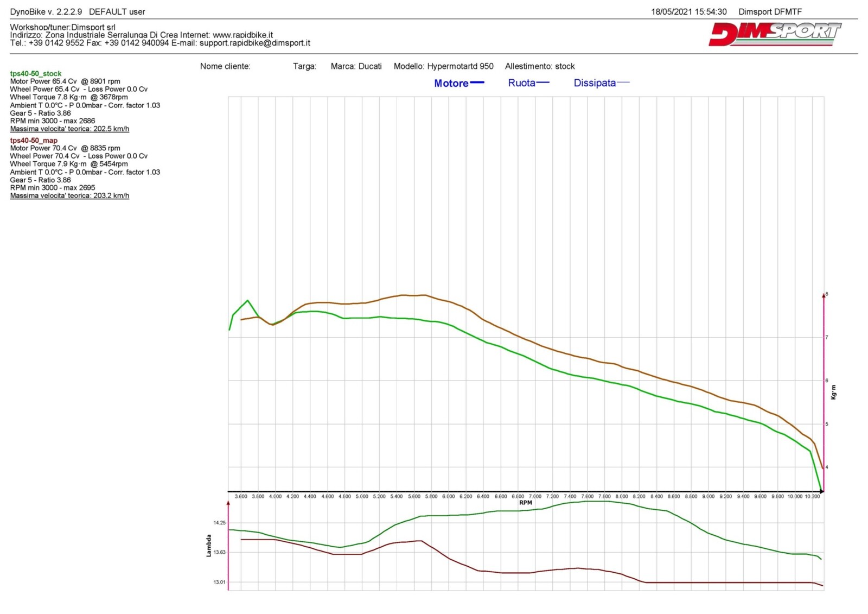Viewport: 868px width, 614px height.
Task: Select the Motore legend label
Action: tap(451, 83)
